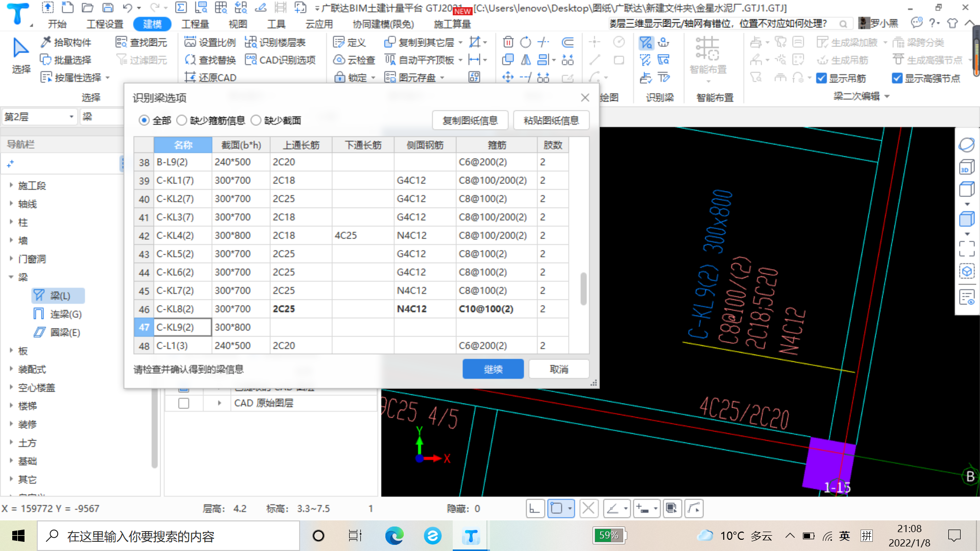The height and width of the screenshot is (551, 980).
Task: Click Edge browser in taskbar
Action: coord(394,536)
